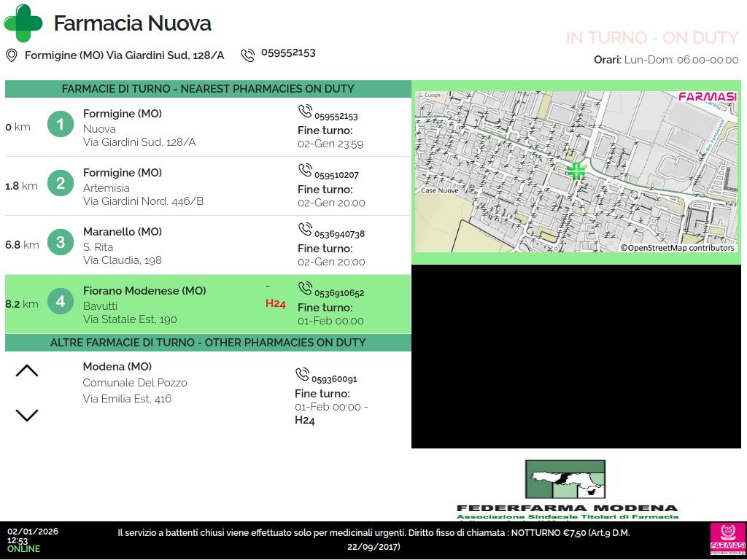747x560 pixels.
Task: Select the Modena Comunale Del Pozzo entry
Action: pos(135,383)
